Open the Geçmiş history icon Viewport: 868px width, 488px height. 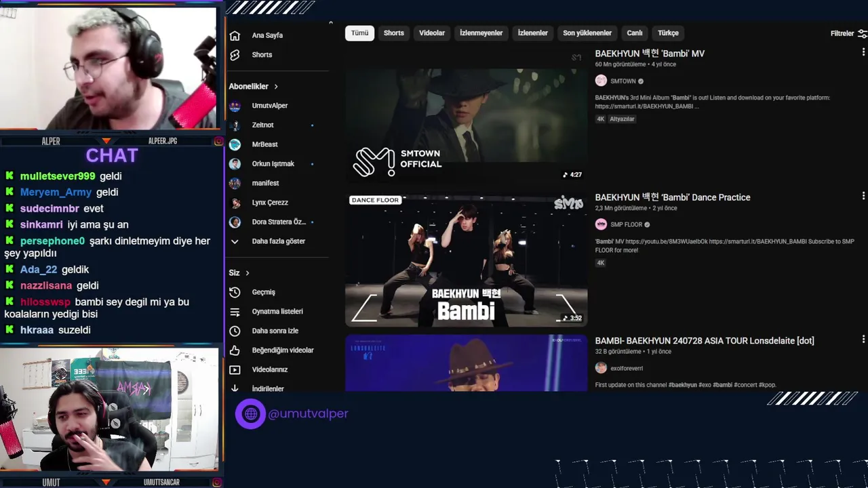point(235,292)
